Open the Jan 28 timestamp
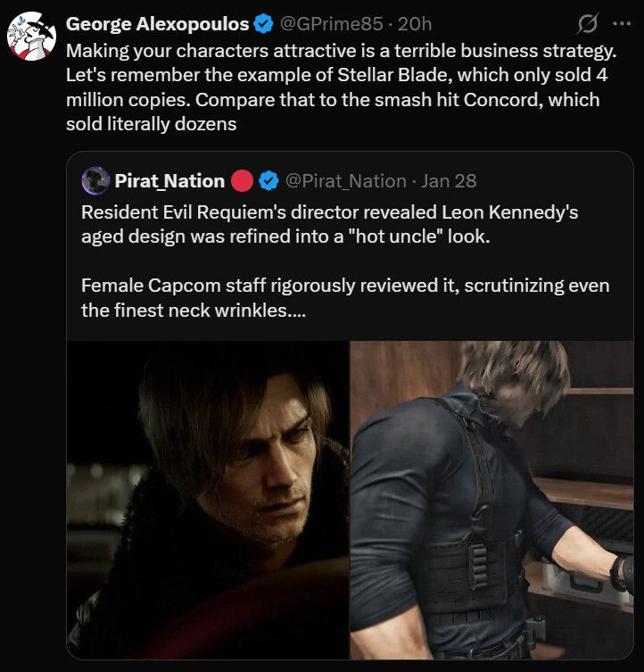This screenshot has width=644, height=672. 449,181
